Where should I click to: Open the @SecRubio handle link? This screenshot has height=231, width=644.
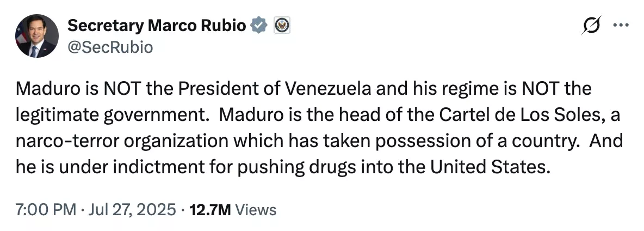tap(110, 47)
